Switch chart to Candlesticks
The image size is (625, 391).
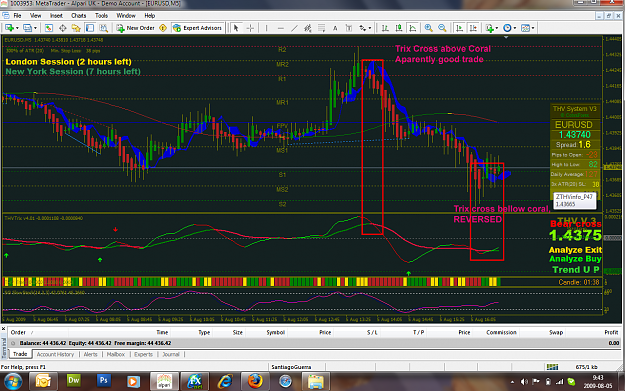coord(399,28)
